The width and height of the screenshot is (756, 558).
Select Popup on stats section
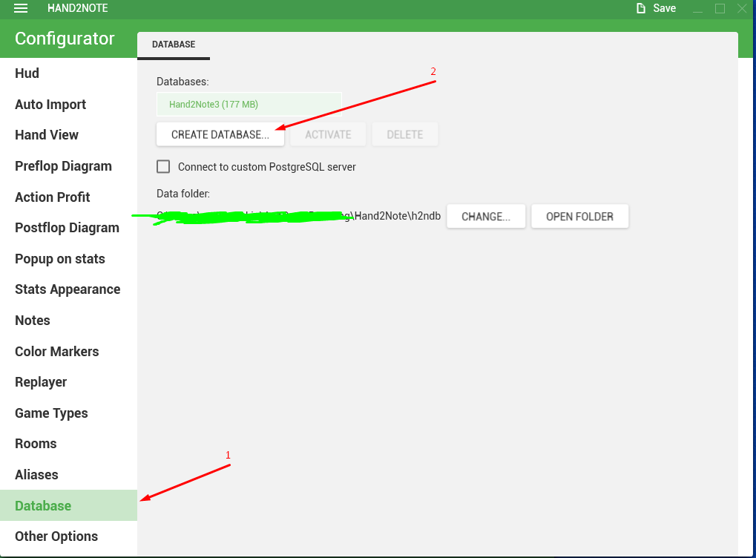pos(60,258)
